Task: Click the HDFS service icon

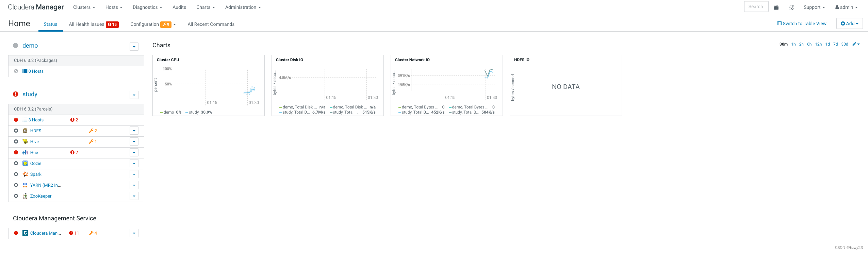Action: point(25,131)
